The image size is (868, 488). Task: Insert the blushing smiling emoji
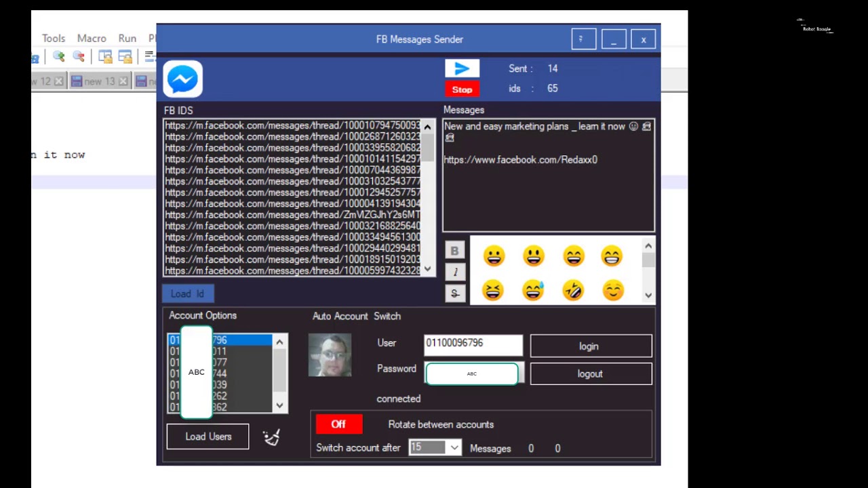pos(613,291)
